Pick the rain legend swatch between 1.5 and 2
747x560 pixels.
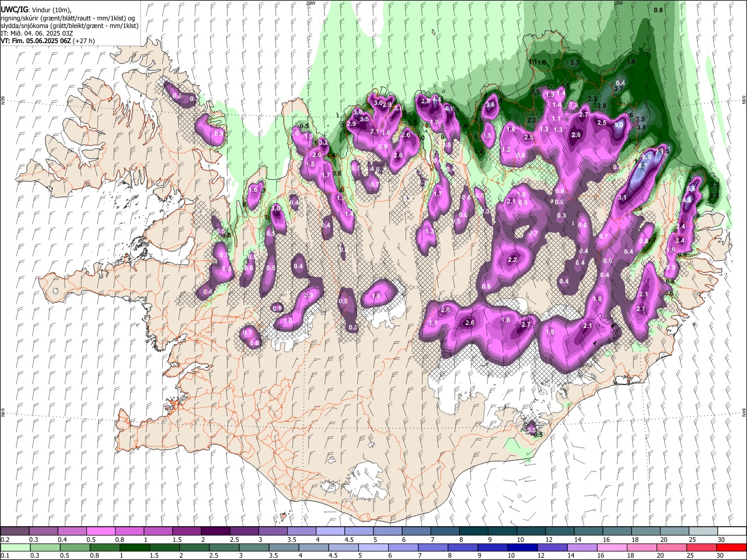[165, 548]
